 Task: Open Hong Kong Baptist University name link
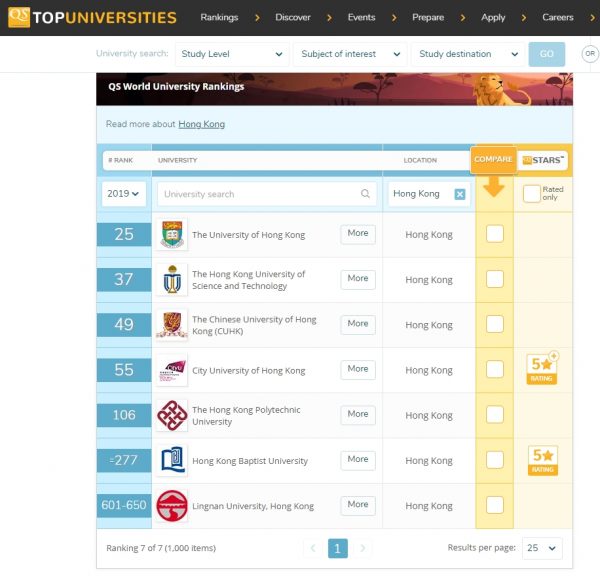pos(250,460)
